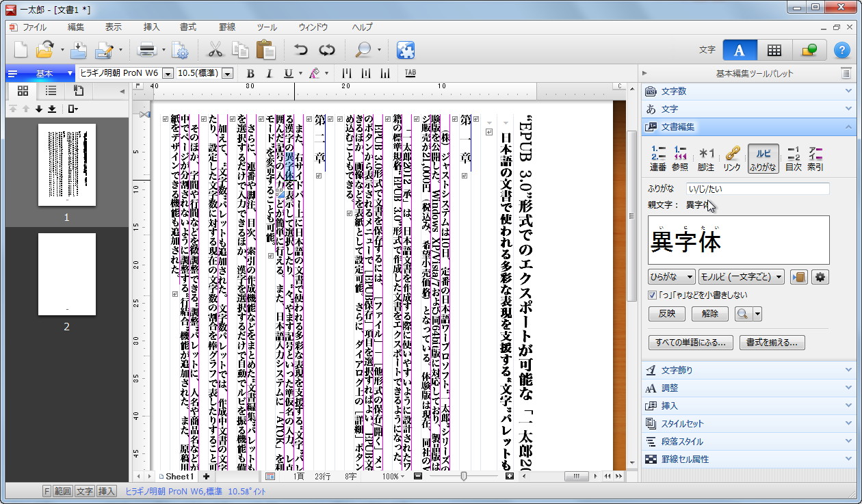Switch to text (A) work phase
The height and width of the screenshot is (504, 862).
[x=740, y=50]
